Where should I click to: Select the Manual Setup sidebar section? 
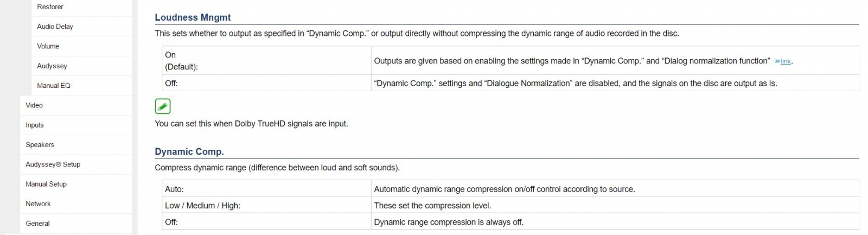pyautogui.click(x=46, y=184)
